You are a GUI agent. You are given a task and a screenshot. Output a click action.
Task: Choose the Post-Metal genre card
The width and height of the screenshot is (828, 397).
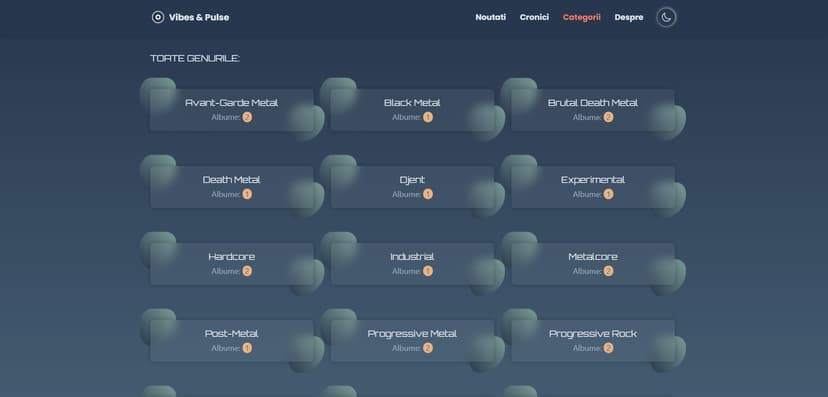coord(231,341)
